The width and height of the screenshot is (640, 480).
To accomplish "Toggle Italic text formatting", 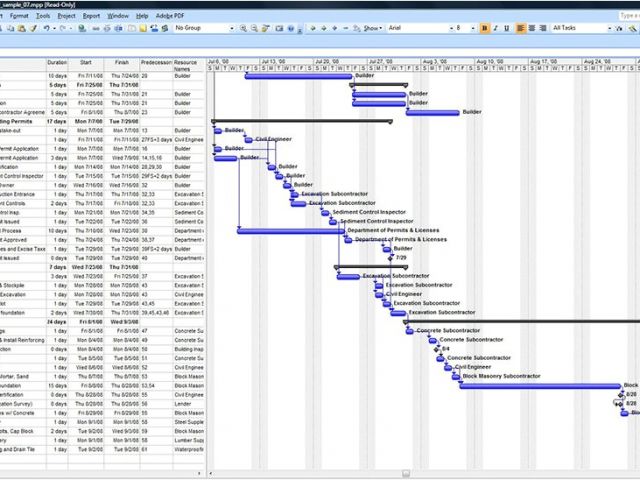I will tap(497, 29).
